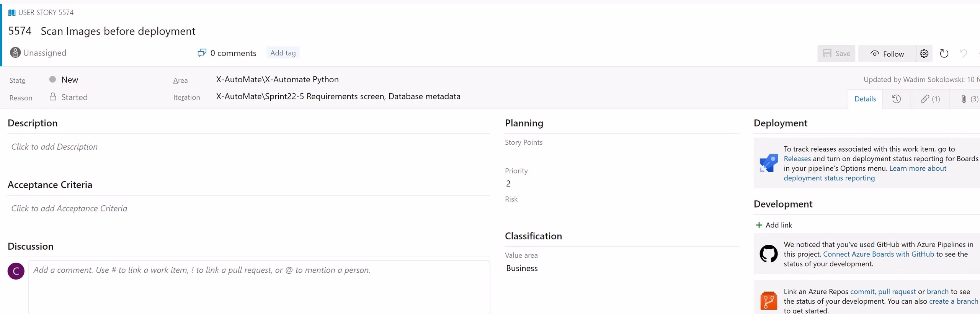
Task: Click the Discussion comment box
Action: (x=259, y=287)
